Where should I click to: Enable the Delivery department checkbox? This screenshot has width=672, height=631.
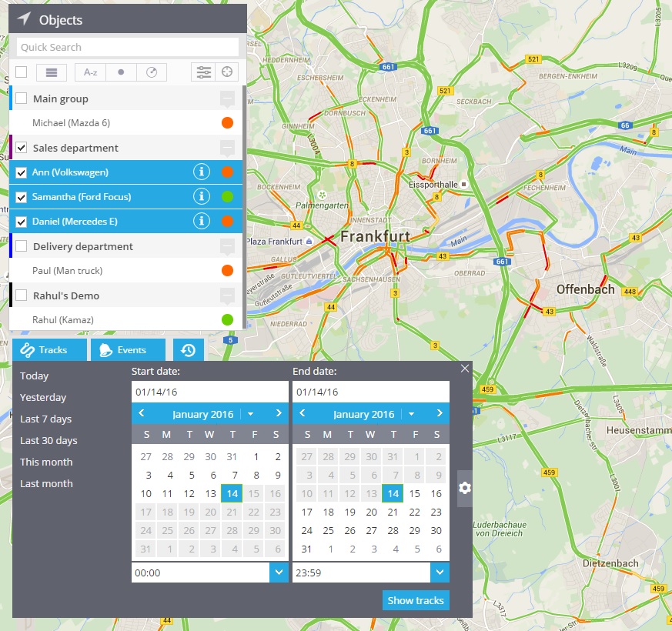[x=22, y=246]
